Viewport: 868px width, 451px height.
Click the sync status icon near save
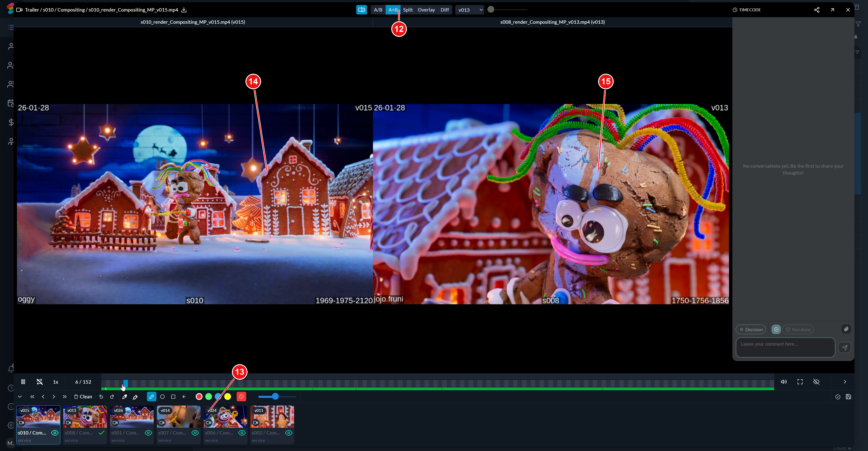click(838, 397)
